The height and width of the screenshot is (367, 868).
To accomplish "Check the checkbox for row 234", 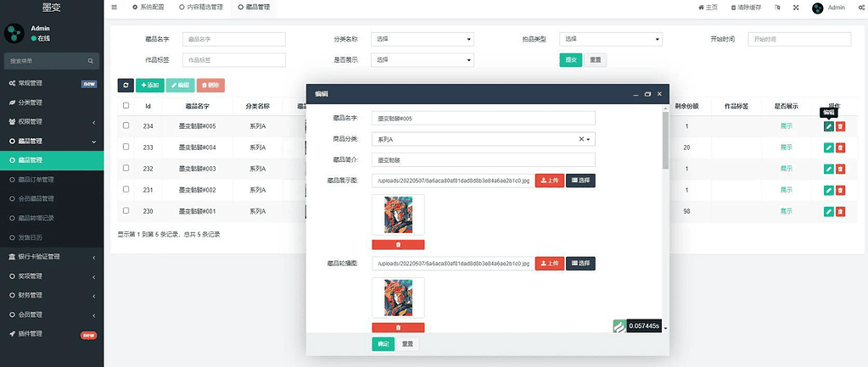I will coord(126,125).
